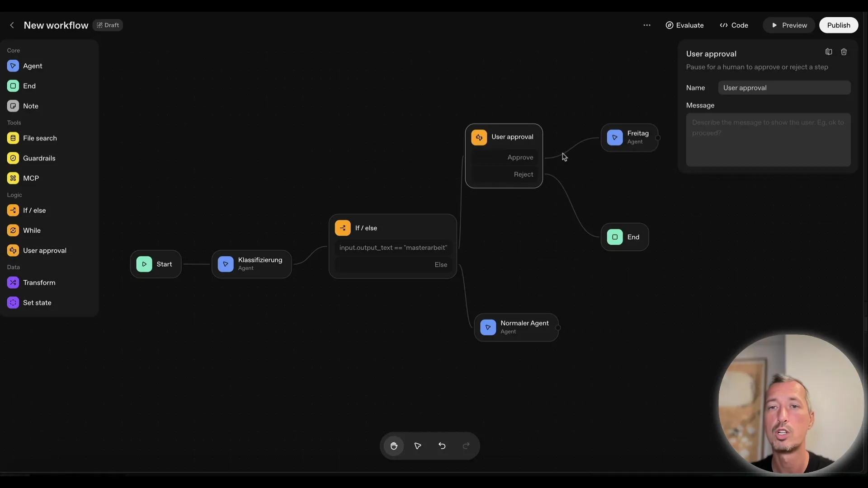This screenshot has width=868, height=488.
Task: Add an If/else logic node
Action: click(x=34, y=210)
